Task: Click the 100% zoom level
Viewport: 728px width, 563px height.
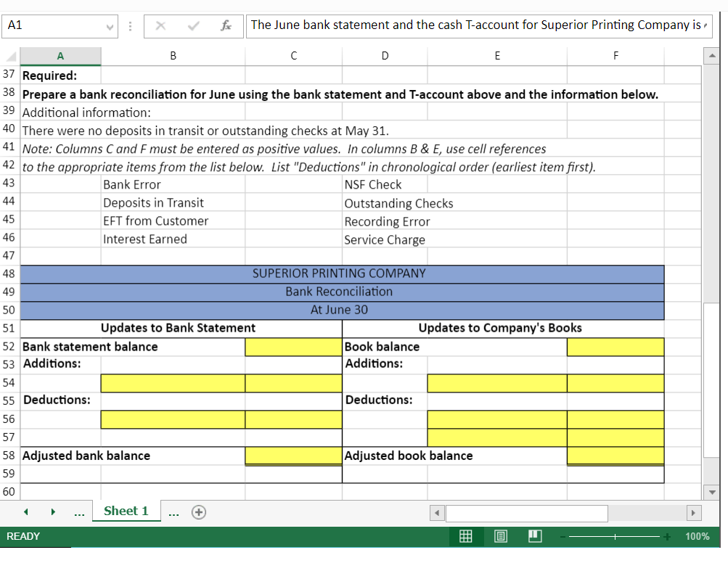Action: click(697, 537)
